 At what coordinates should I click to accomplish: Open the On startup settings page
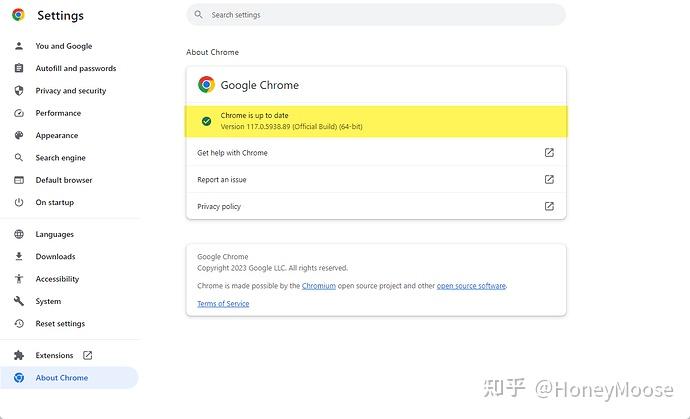[54, 202]
